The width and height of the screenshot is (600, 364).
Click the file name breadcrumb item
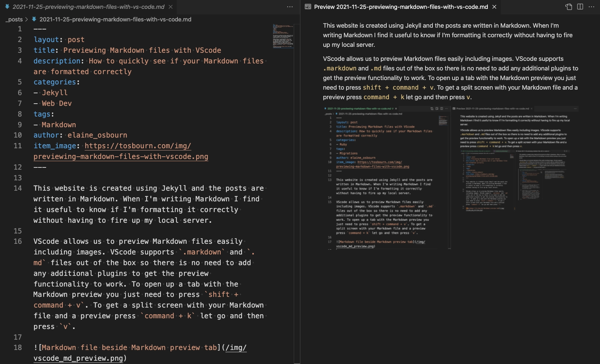coord(115,19)
